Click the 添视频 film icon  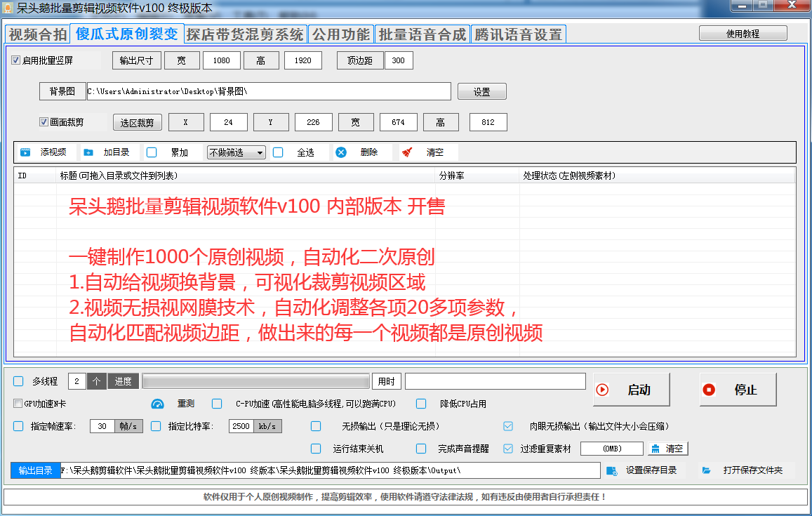pyautogui.click(x=25, y=152)
